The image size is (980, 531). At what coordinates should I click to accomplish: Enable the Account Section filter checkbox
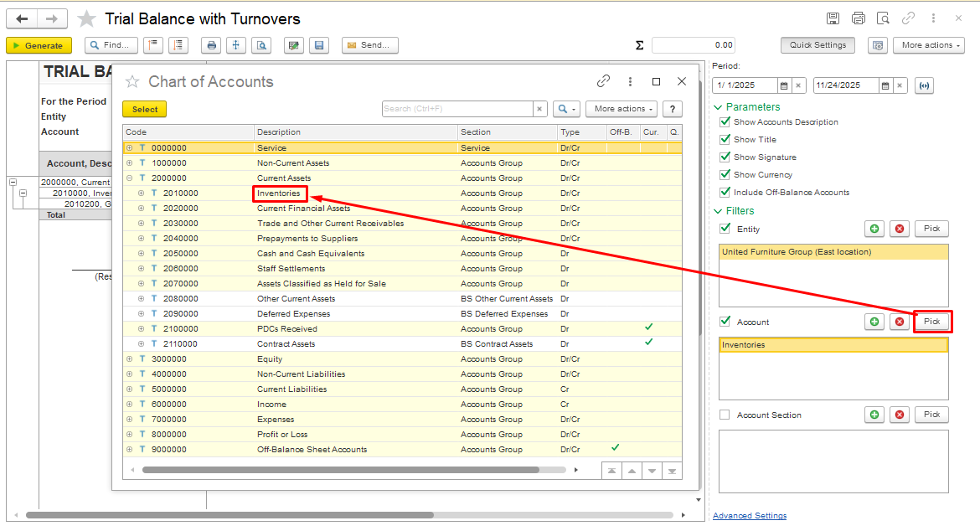click(725, 415)
